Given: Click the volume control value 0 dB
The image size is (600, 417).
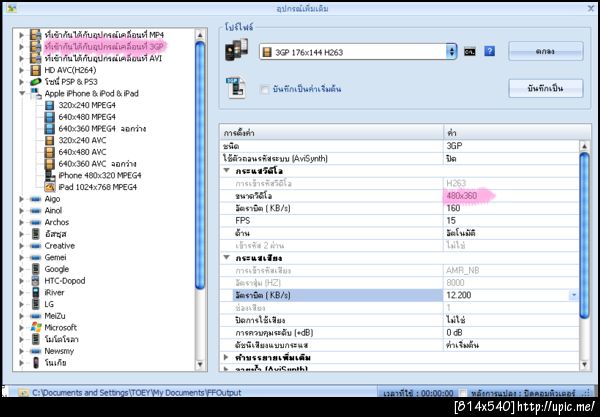Looking at the screenshot, I should click(x=454, y=332).
